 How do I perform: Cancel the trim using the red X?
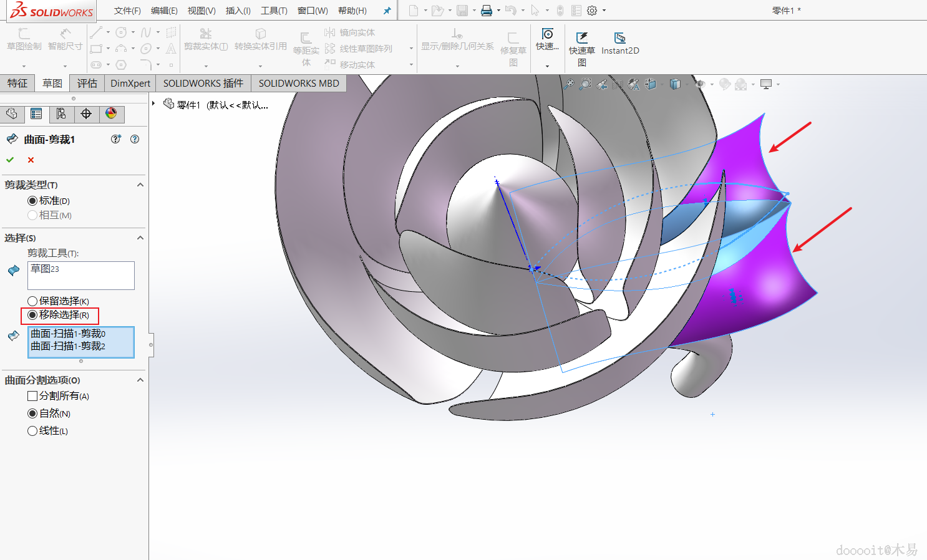click(x=31, y=160)
